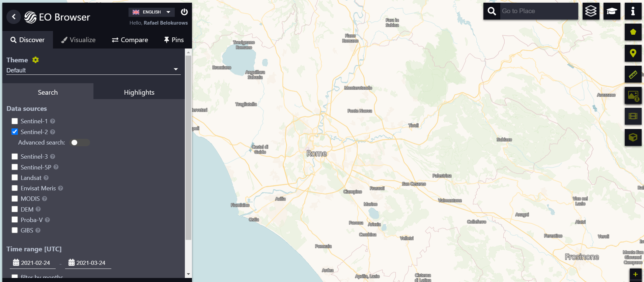Screen dimensions: 644x282
Task: Click the Tivoli label on map
Action: click(x=414, y=125)
